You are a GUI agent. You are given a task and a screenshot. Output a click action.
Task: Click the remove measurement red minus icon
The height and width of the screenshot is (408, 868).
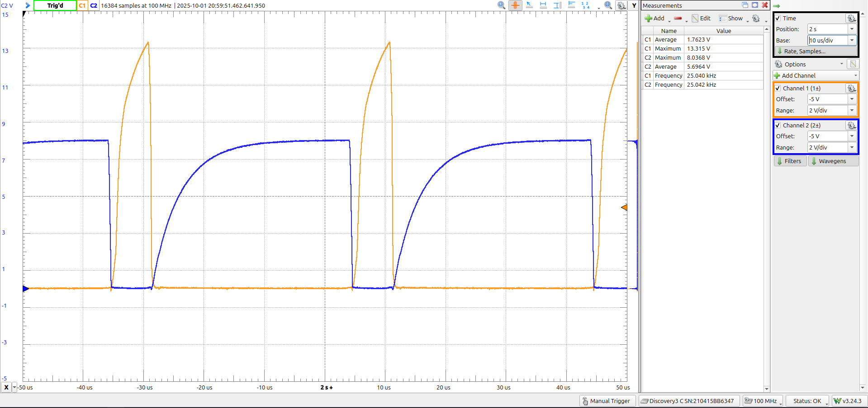(678, 18)
